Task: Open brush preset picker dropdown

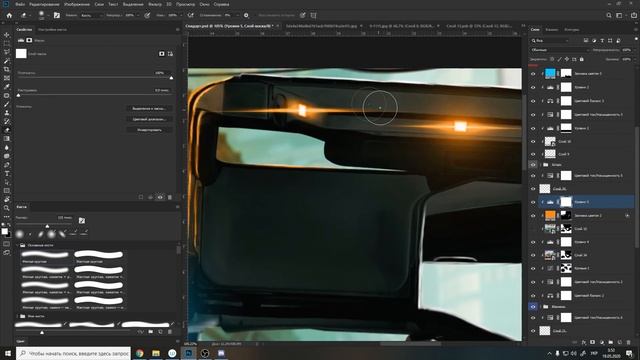Action: [x=48, y=16]
